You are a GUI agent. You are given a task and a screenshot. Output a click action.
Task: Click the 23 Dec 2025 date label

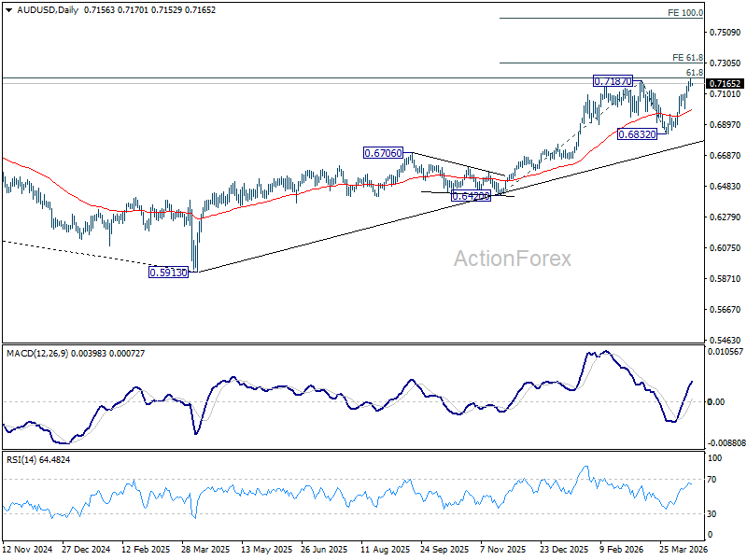[x=565, y=550]
